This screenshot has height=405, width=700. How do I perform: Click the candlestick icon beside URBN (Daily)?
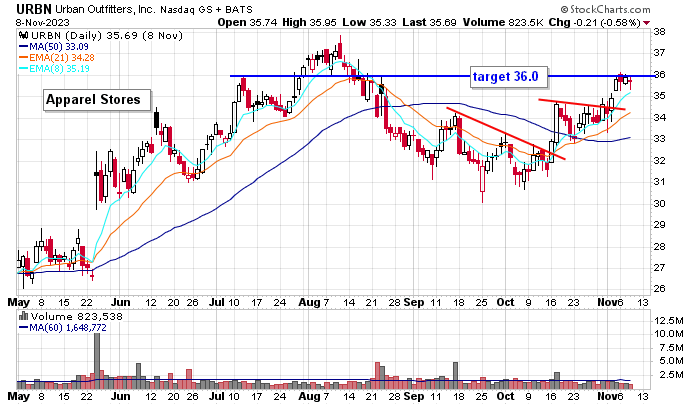pos(24,35)
